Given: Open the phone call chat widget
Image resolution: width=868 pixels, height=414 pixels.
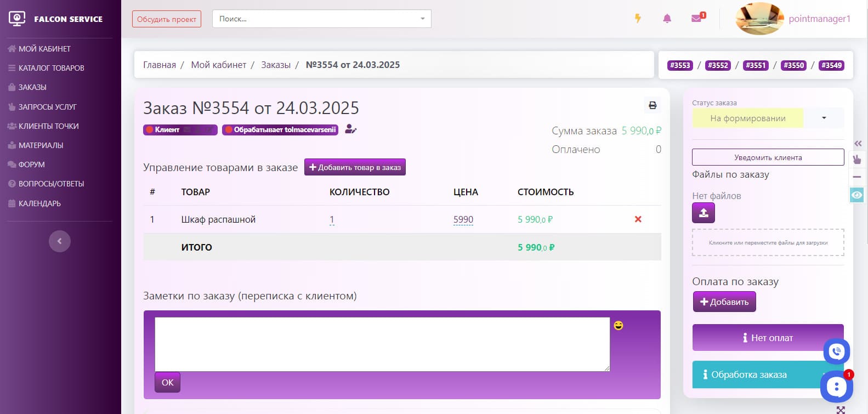Looking at the screenshot, I should [x=836, y=351].
